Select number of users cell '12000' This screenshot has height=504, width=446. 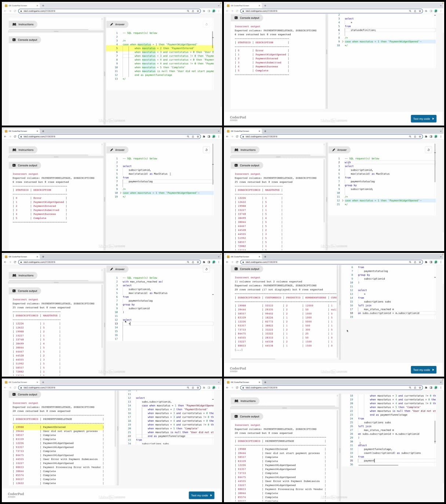pos(309,305)
